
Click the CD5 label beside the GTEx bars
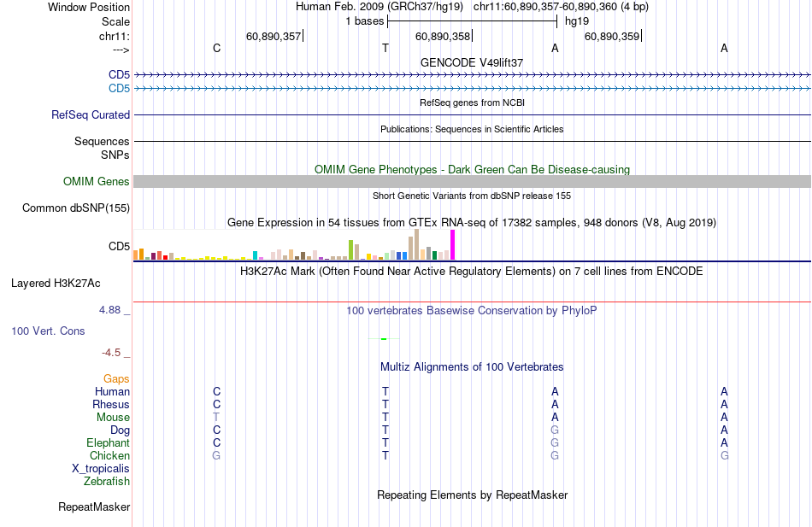[x=119, y=246]
